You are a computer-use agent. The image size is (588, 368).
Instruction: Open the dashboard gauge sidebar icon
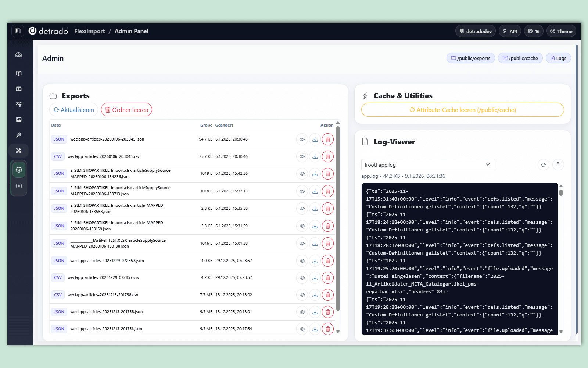[x=19, y=55]
